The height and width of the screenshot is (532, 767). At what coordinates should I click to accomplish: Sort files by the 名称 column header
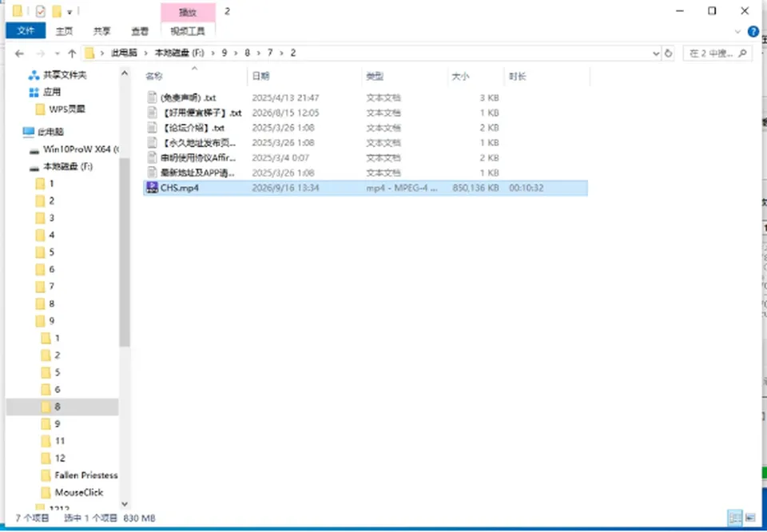(x=195, y=76)
